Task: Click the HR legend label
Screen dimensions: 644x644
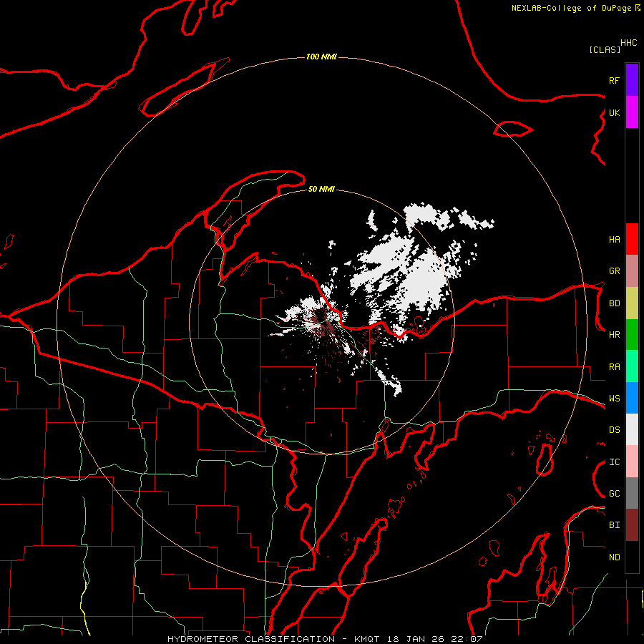Action: pyautogui.click(x=614, y=335)
